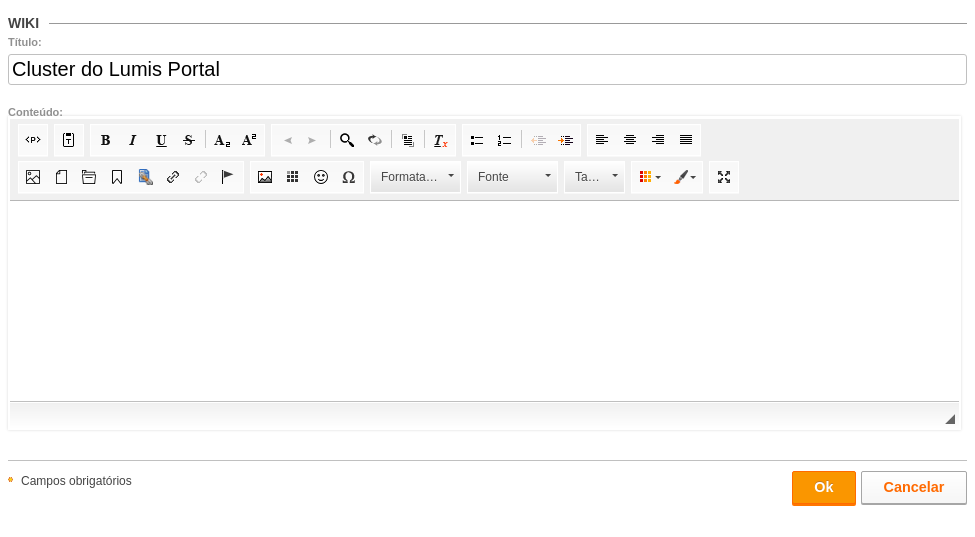The image size is (975, 537).
Task: Click the folder browse icon
Action: coord(89,177)
